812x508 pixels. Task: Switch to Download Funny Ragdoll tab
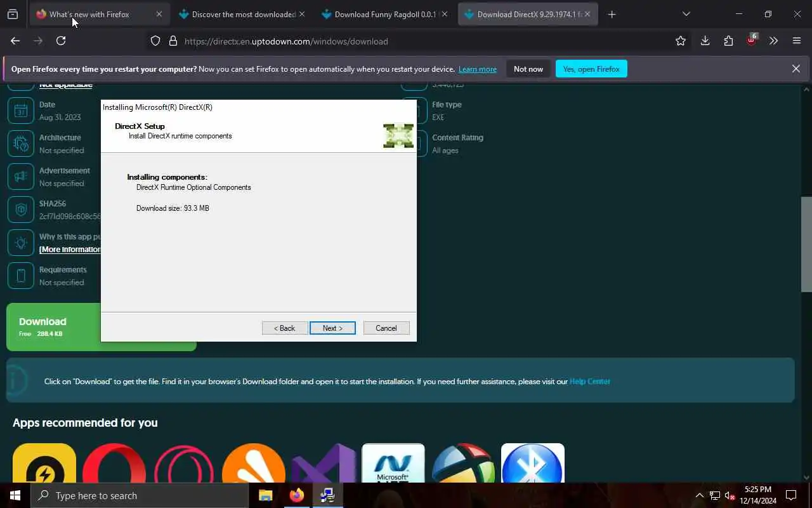pos(386,14)
